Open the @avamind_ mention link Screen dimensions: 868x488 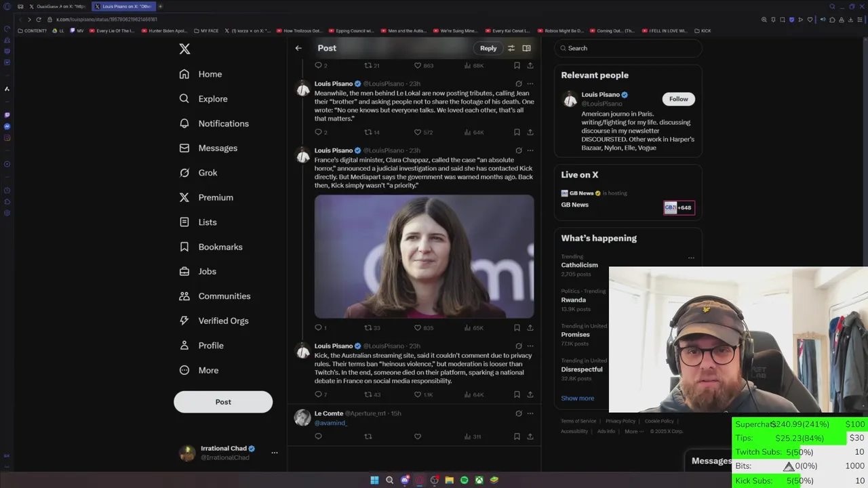pyautogui.click(x=330, y=422)
